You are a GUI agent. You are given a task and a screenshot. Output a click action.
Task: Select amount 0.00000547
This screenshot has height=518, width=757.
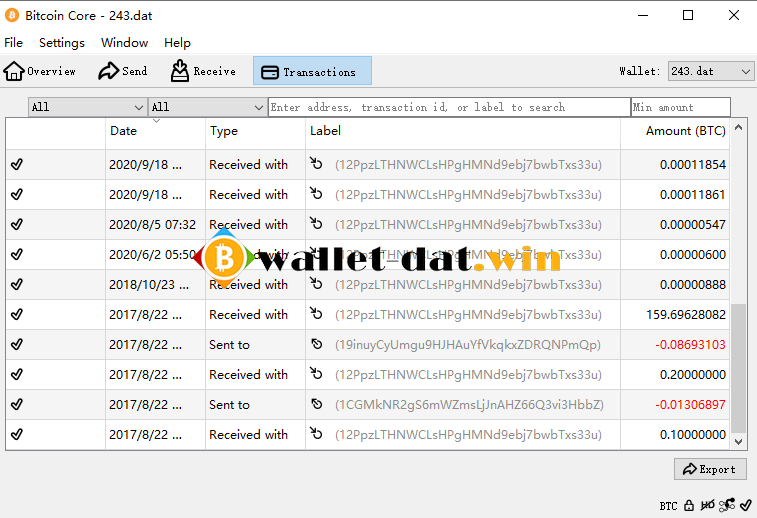click(x=693, y=224)
